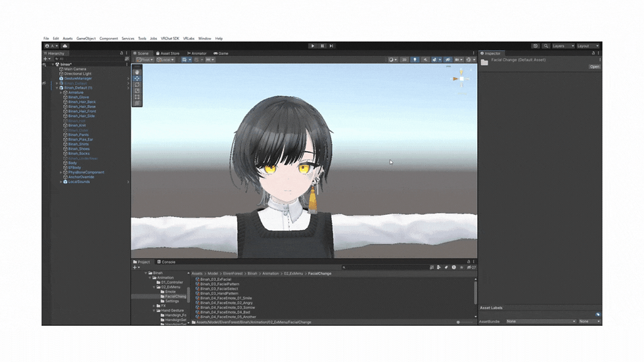
Task: Select the Move tool in Scene overlay
Action: pos(137,78)
